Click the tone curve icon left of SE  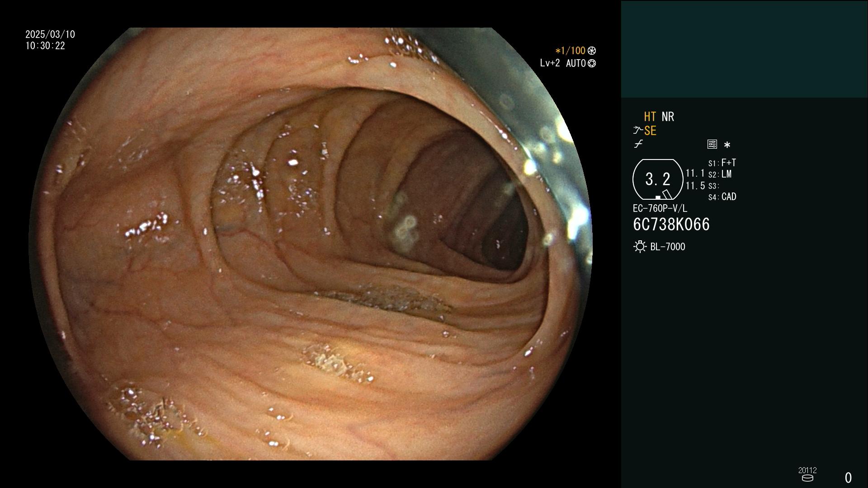click(x=638, y=131)
